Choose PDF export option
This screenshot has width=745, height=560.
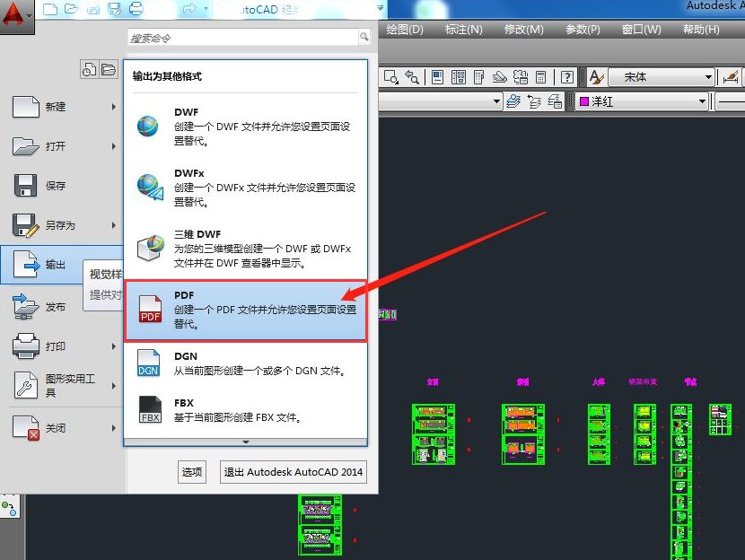pos(246,311)
